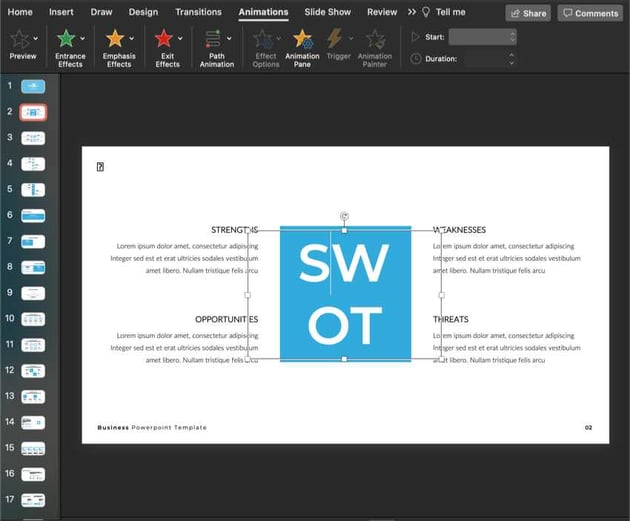Open the Slide Show tab

coord(327,12)
